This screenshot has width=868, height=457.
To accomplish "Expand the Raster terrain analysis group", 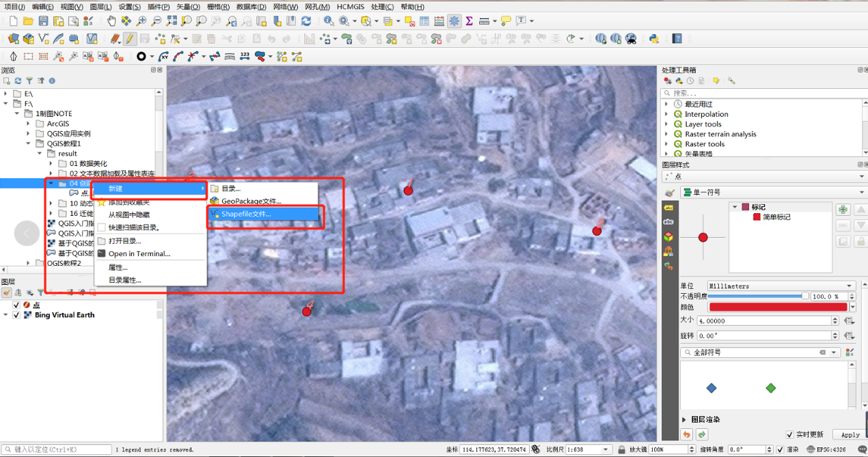I will coord(668,135).
